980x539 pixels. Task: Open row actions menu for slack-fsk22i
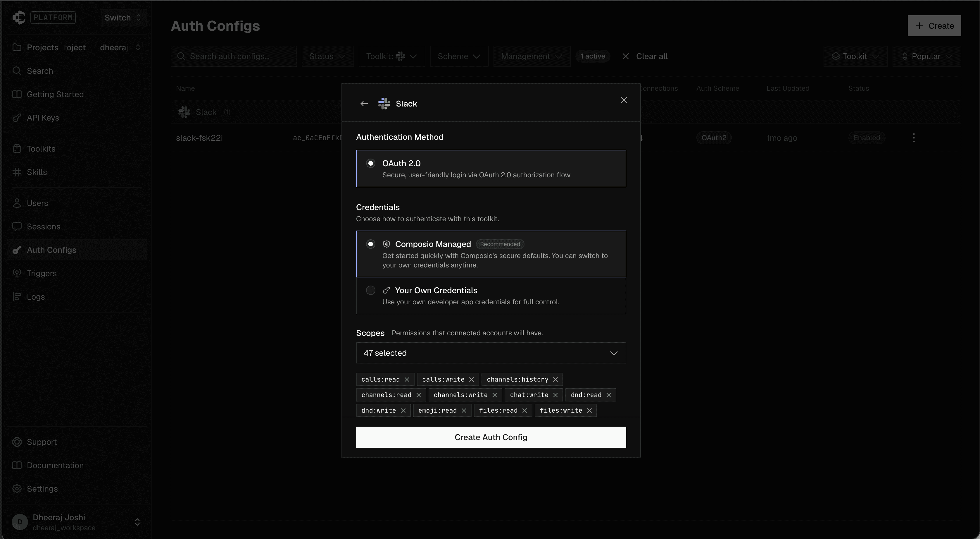click(x=914, y=138)
